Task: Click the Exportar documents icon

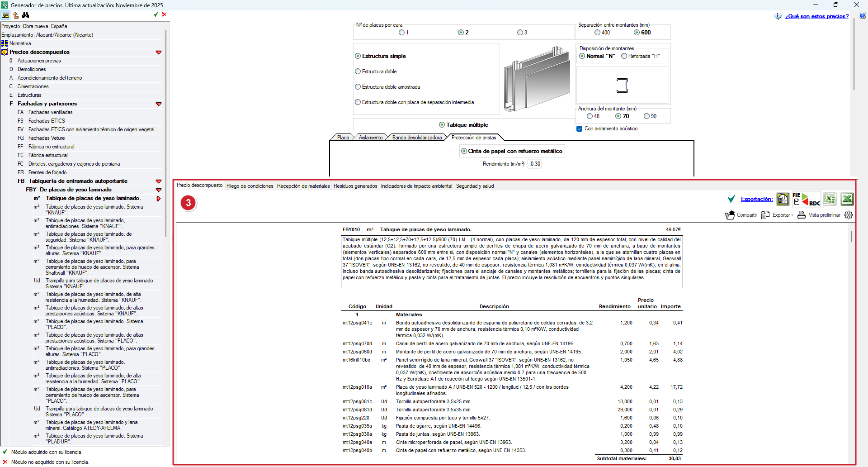Action: click(x=765, y=215)
